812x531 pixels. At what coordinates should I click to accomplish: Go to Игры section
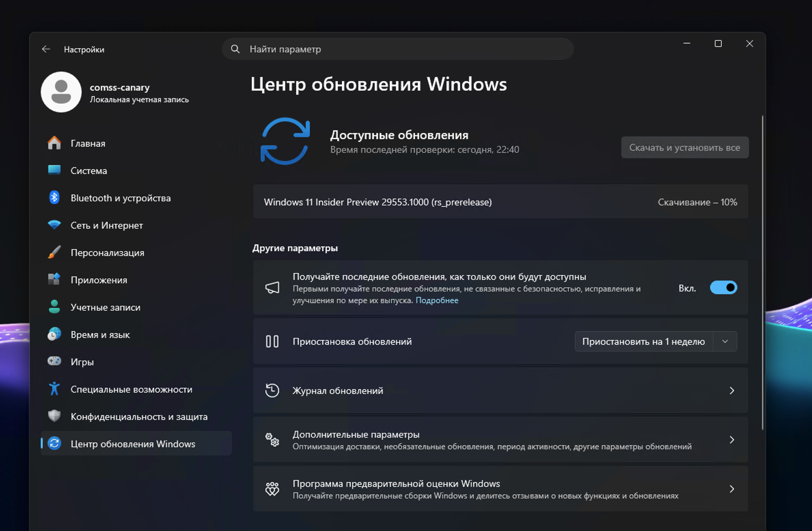pyautogui.click(x=136, y=362)
